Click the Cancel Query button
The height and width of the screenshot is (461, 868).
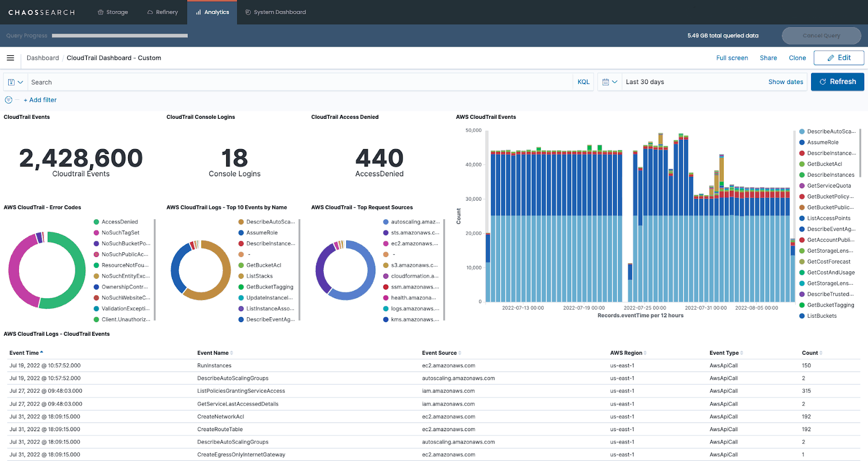click(x=821, y=36)
